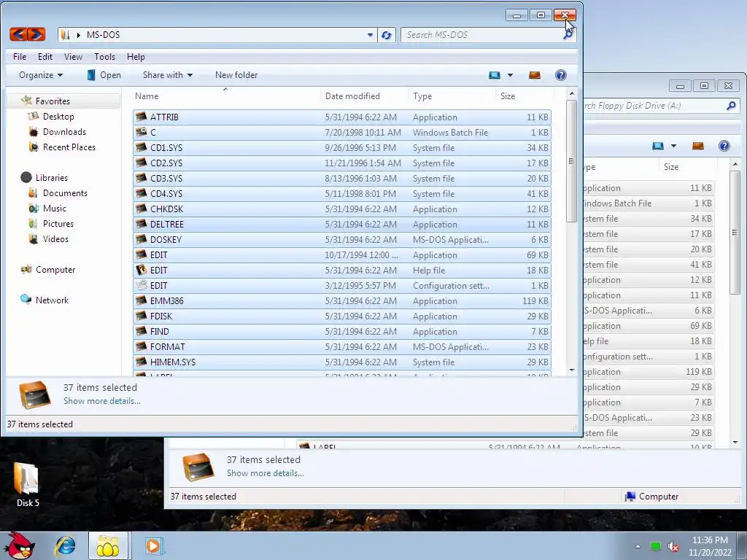Go forward with the orange forward arrow

[x=36, y=34]
